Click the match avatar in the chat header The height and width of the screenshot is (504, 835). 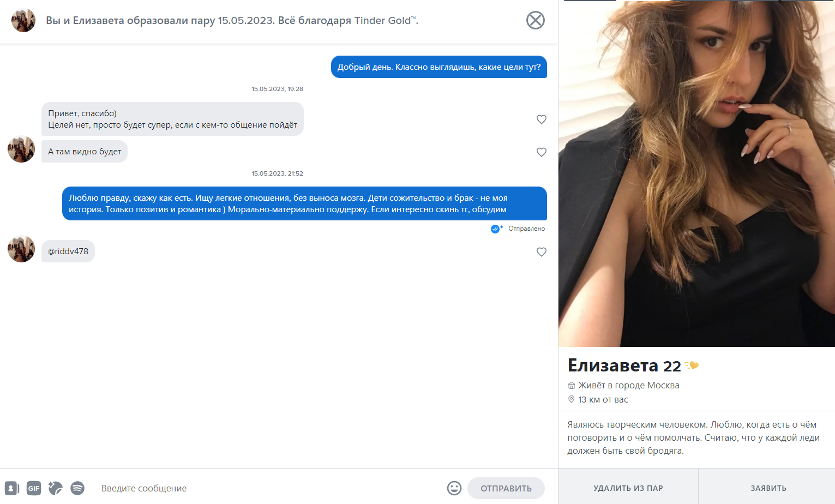click(23, 20)
